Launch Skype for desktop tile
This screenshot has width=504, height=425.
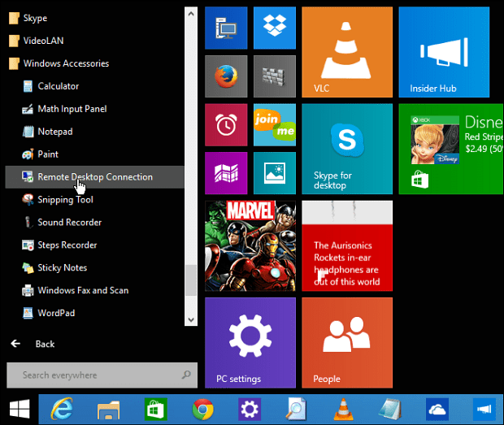click(347, 149)
